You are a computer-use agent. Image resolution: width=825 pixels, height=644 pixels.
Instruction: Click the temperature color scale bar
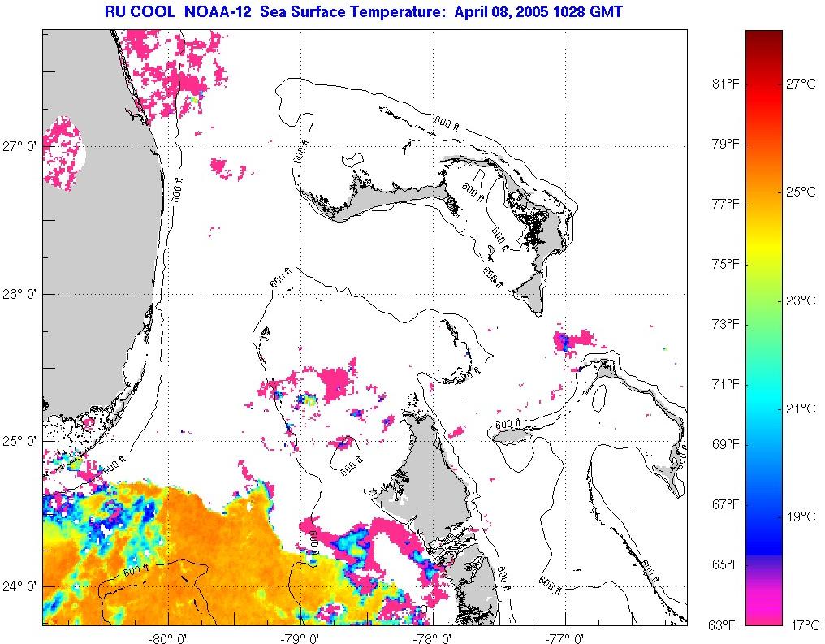coord(764,328)
